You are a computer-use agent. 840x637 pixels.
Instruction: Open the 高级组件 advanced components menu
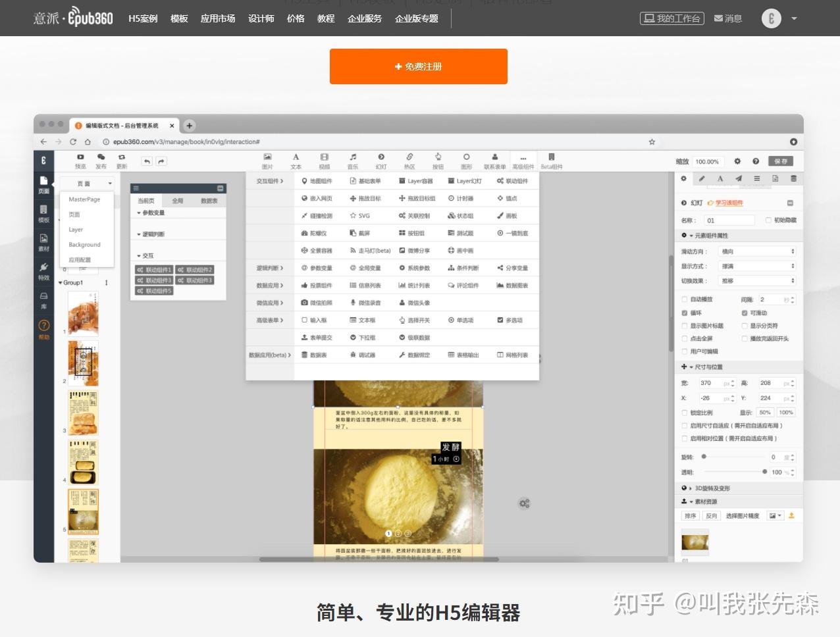[x=523, y=161]
